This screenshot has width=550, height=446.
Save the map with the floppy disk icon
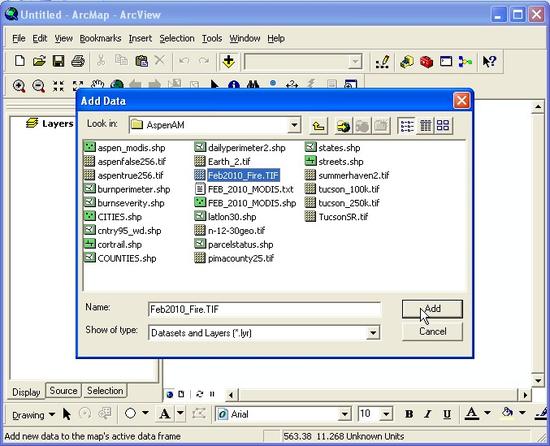point(58,61)
